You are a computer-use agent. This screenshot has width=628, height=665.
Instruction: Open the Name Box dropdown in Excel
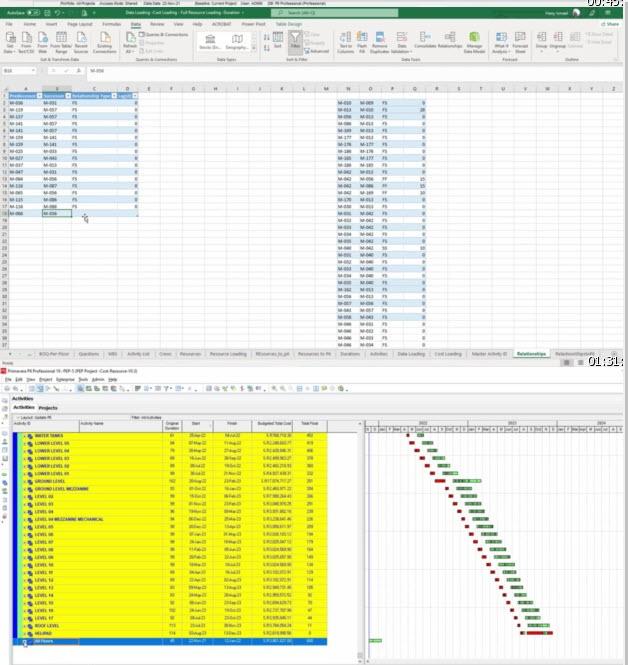click(33, 70)
